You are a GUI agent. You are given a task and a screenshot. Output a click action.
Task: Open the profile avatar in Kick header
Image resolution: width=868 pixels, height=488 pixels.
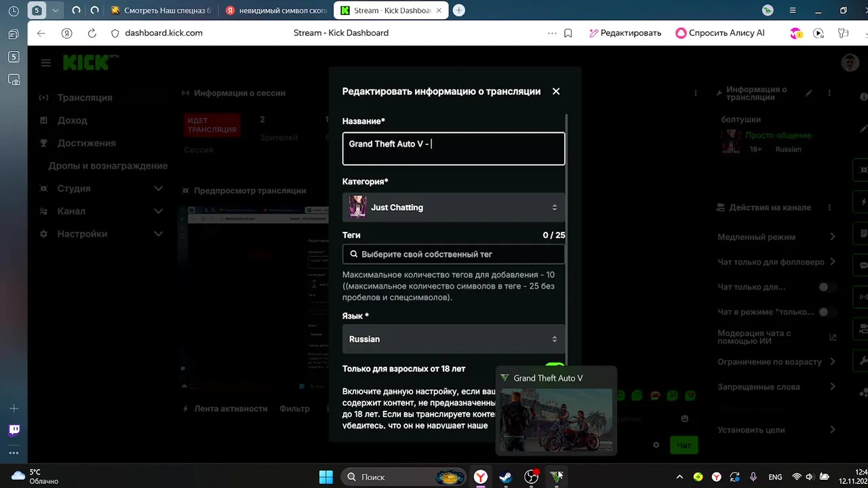tap(850, 63)
